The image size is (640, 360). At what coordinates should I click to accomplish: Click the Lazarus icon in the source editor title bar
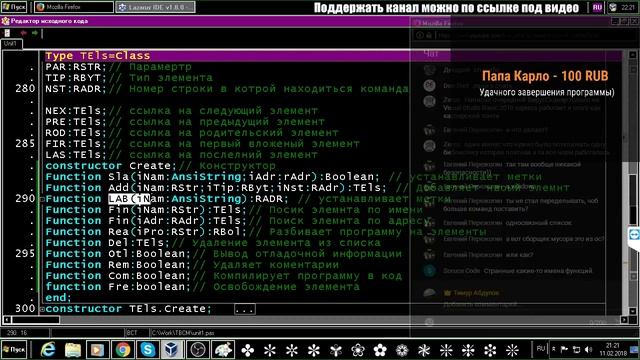(x=5, y=21)
